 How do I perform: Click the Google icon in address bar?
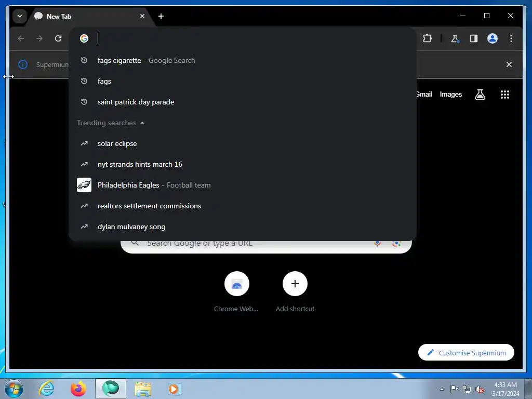pyautogui.click(x=84, y=38)
